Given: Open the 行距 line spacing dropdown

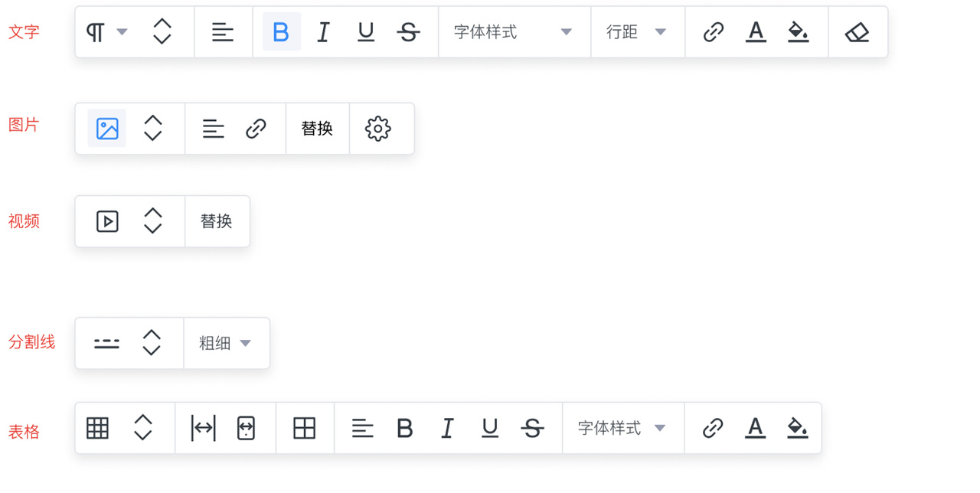Looking at the screenshot, I should (x=636, y=32).
